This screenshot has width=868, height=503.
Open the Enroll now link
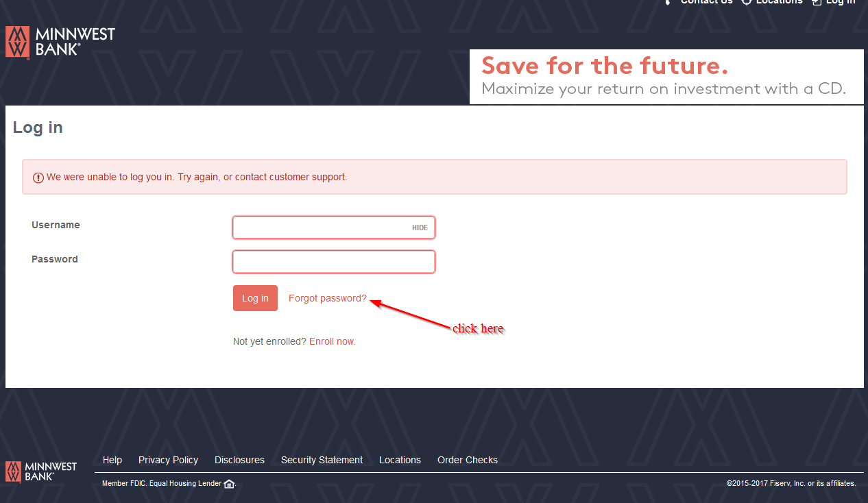pos(333,341)
